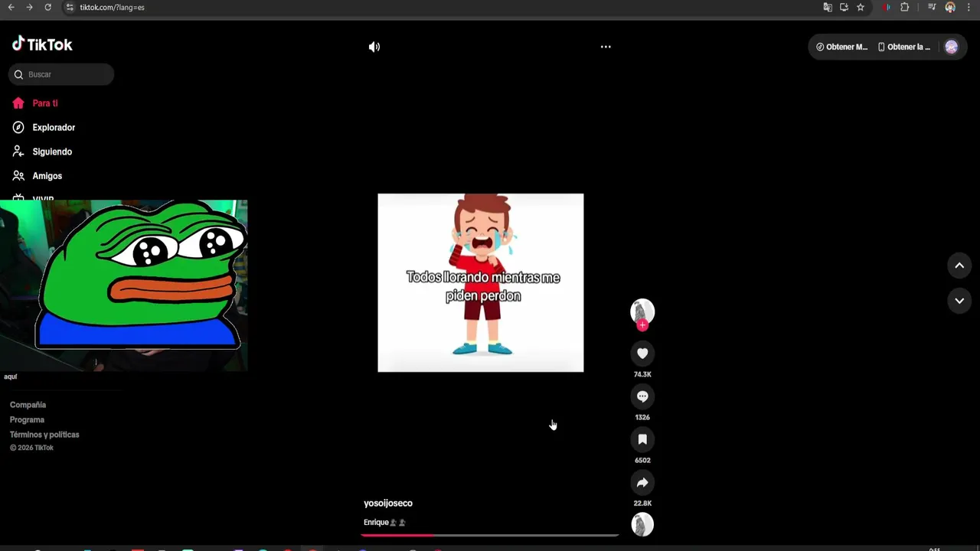Click the install app icon in address bar

coord(844,7)
